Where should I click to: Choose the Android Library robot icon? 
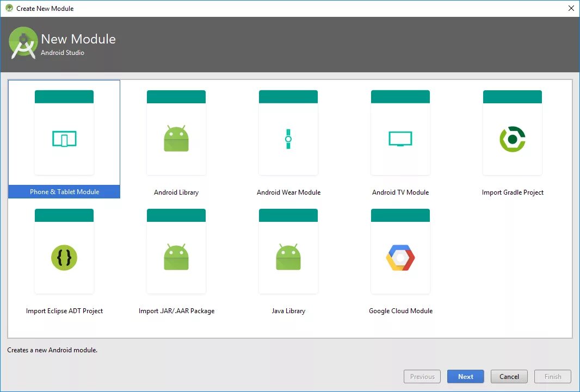point(176,139)
